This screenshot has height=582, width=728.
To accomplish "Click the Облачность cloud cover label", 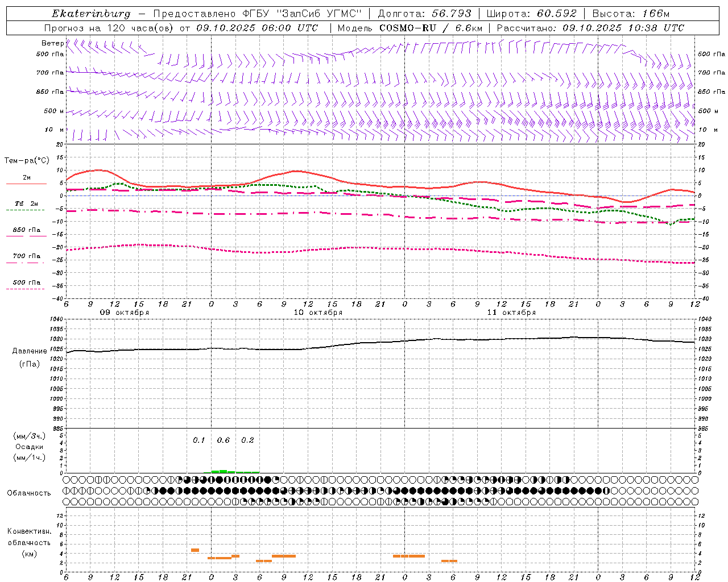I will (29, 493).
